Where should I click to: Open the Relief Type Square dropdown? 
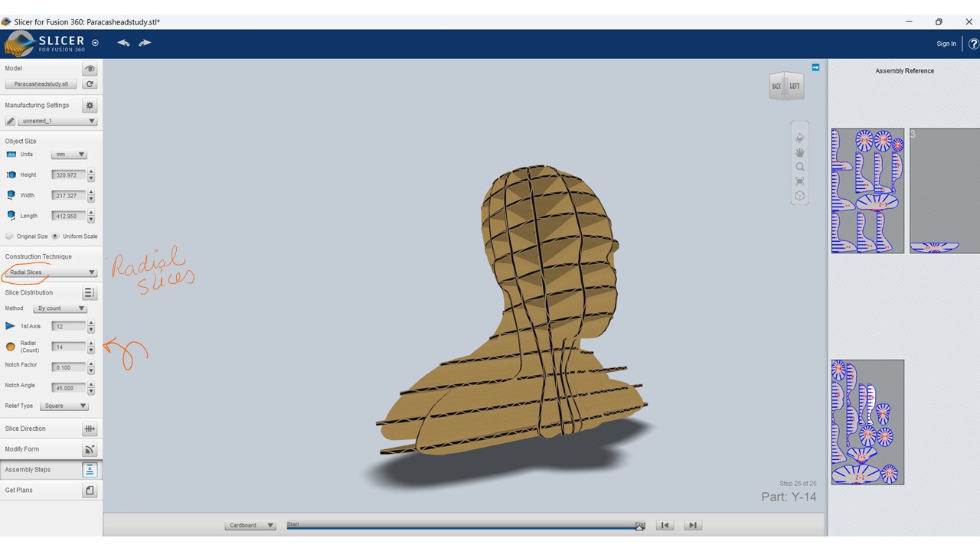(x=64, y=406)
